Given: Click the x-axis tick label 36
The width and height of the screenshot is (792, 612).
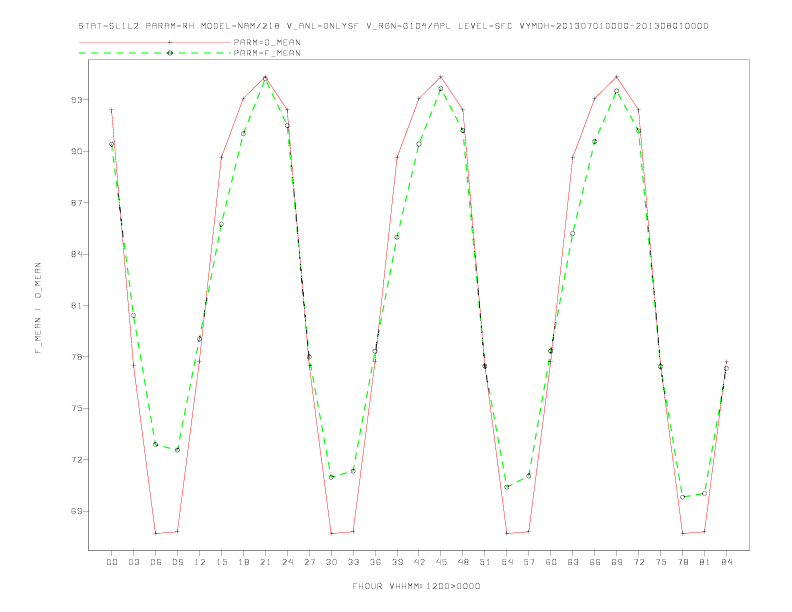Looking at the screenshot, I should point(375,562).
